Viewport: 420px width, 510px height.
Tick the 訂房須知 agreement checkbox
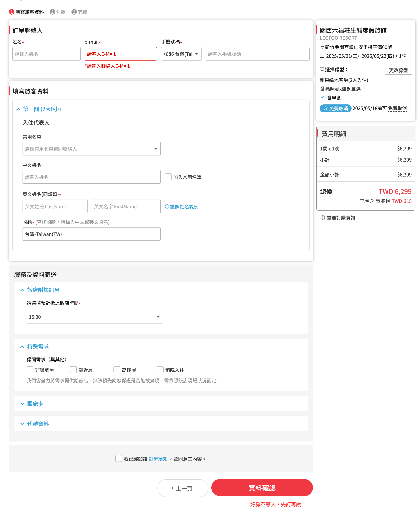tap(119, 458)
